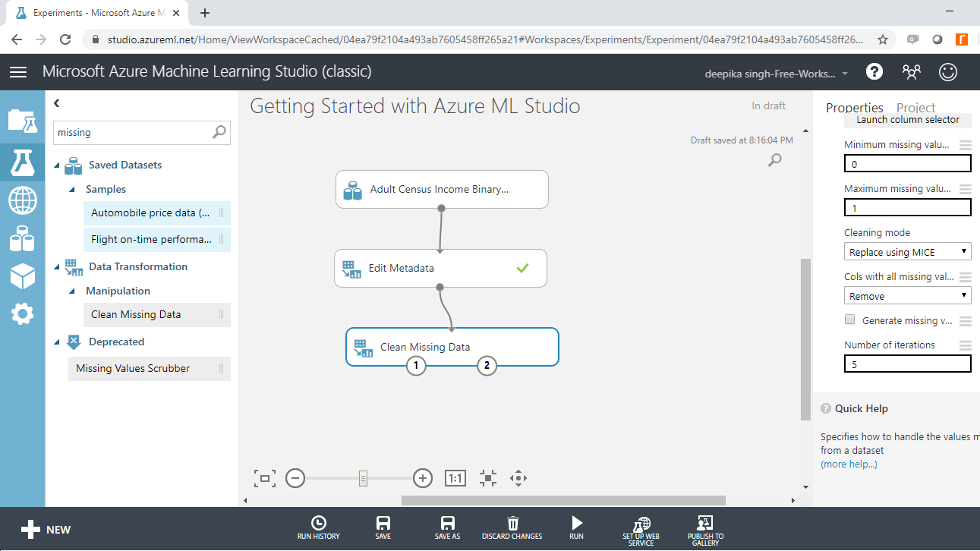Open the workspace selector dropdown
Image resolution: width=980 pixels, height=551 pixels.
777,74
